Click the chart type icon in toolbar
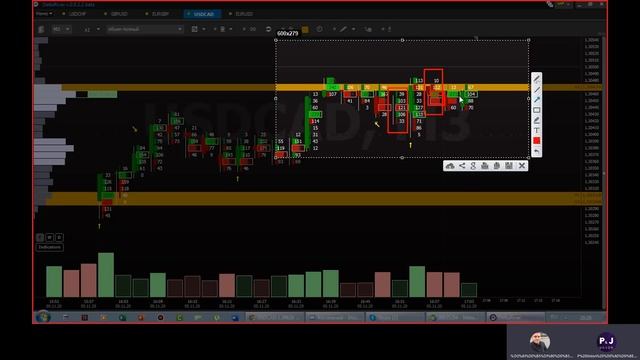Viewport: 640px width, 360px height. (195, 29)
